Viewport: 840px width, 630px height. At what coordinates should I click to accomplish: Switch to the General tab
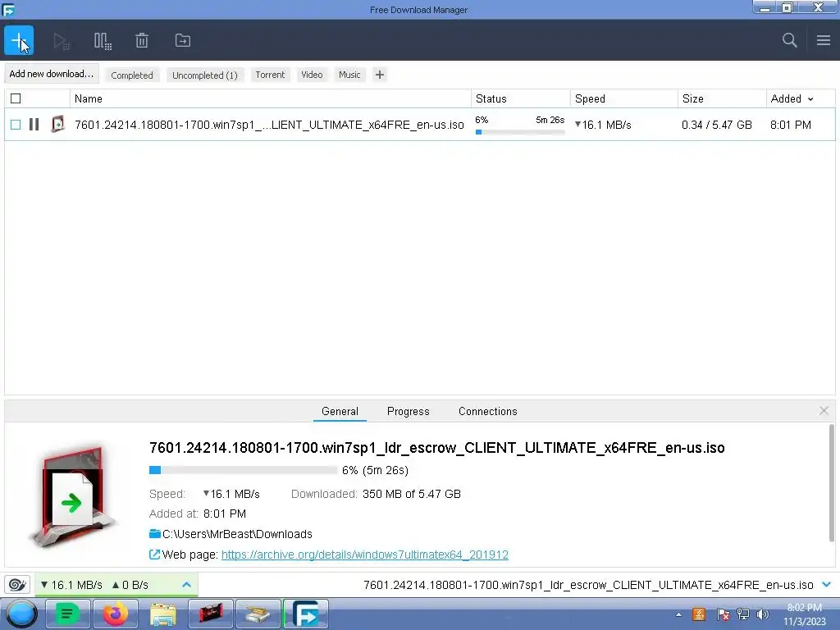(340, 411)
